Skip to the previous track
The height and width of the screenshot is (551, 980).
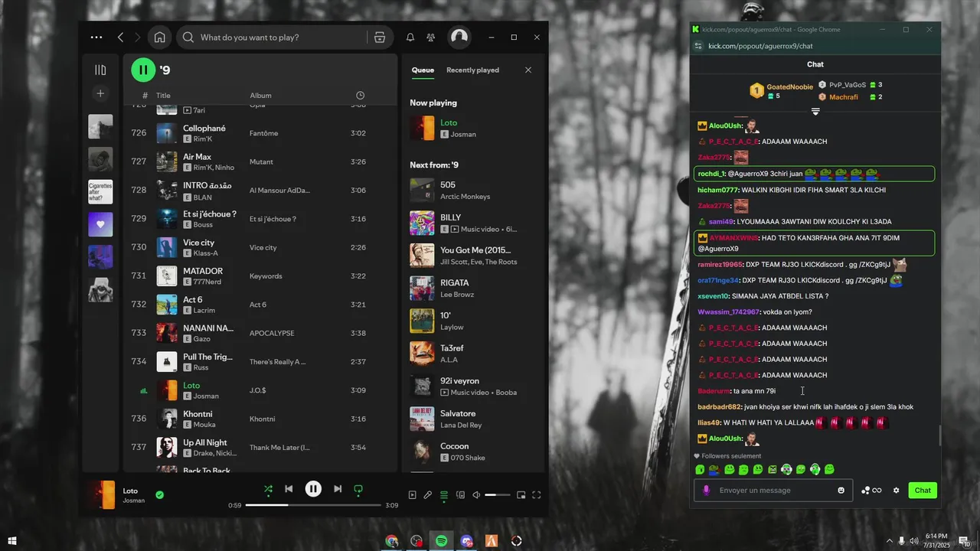pos(289,489)
